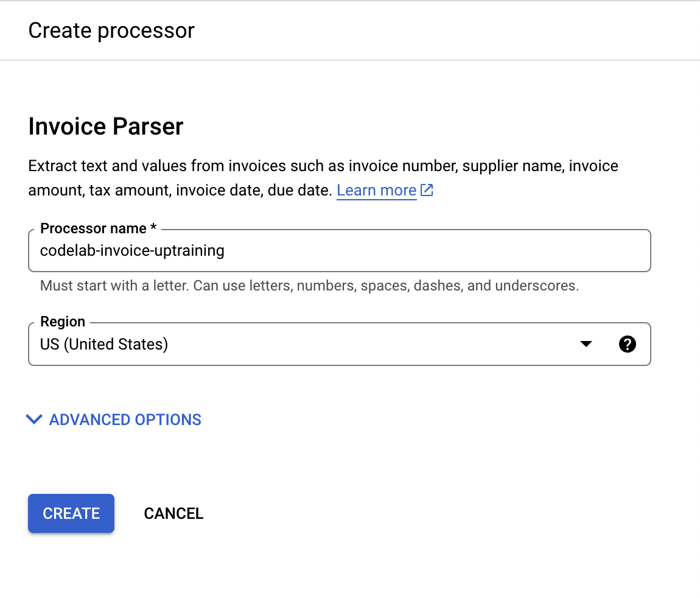Click the help icon right of the Region box
Image resolution: width=700 pixels, height=598 pixels.
click(x=628, y=344)
